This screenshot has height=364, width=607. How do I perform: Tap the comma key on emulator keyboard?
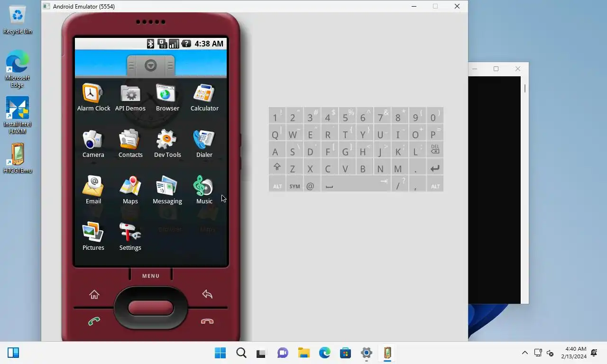pos(417,185)
